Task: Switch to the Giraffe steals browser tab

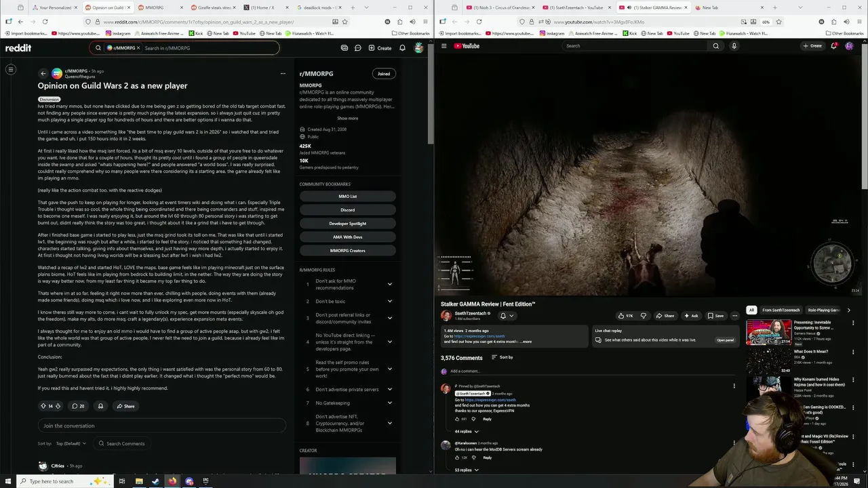Action: [x=212, y=7]
